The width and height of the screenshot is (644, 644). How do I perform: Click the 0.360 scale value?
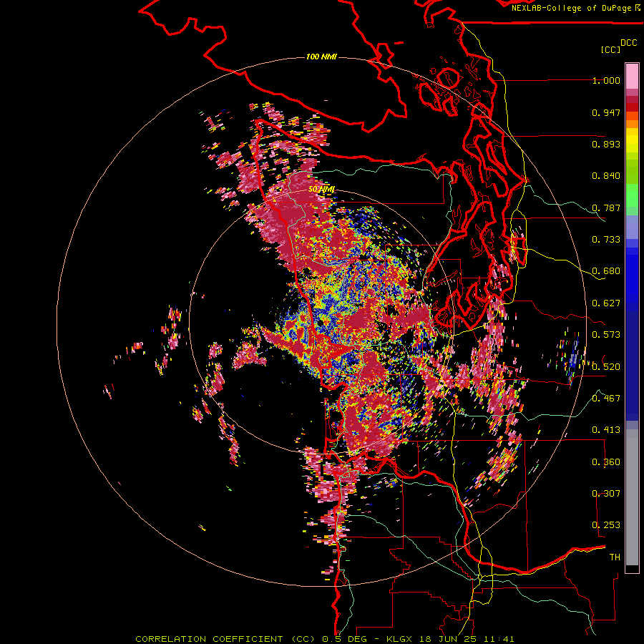606,462
